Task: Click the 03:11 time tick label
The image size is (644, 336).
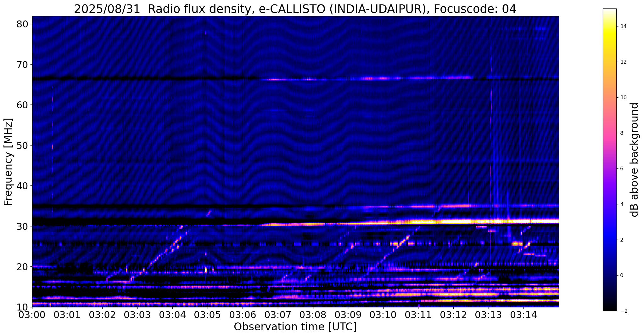Action: point(418,315)
